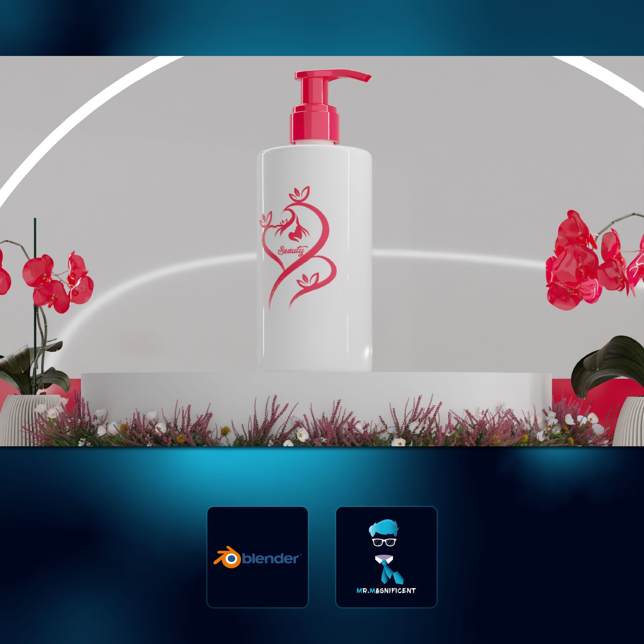This screenshot has width=644, height=644.
Task: Click the orange Blender logo symbol
Action: tap(227, 557)
